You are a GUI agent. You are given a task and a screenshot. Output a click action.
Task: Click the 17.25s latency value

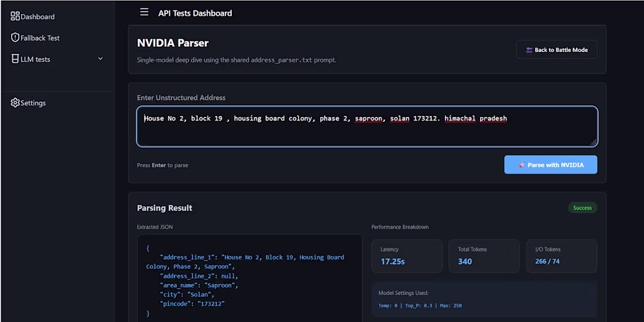(x=393, y=262)
